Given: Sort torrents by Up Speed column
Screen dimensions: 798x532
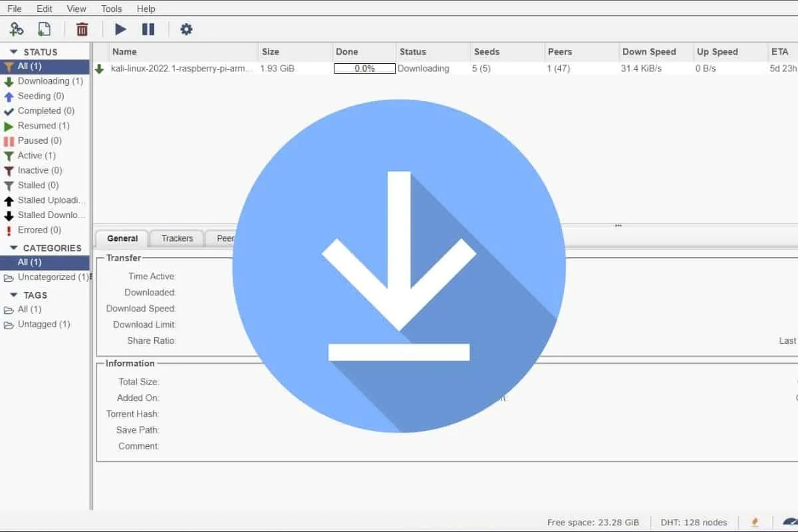Looking at the screenshot, I should [730, 52].
